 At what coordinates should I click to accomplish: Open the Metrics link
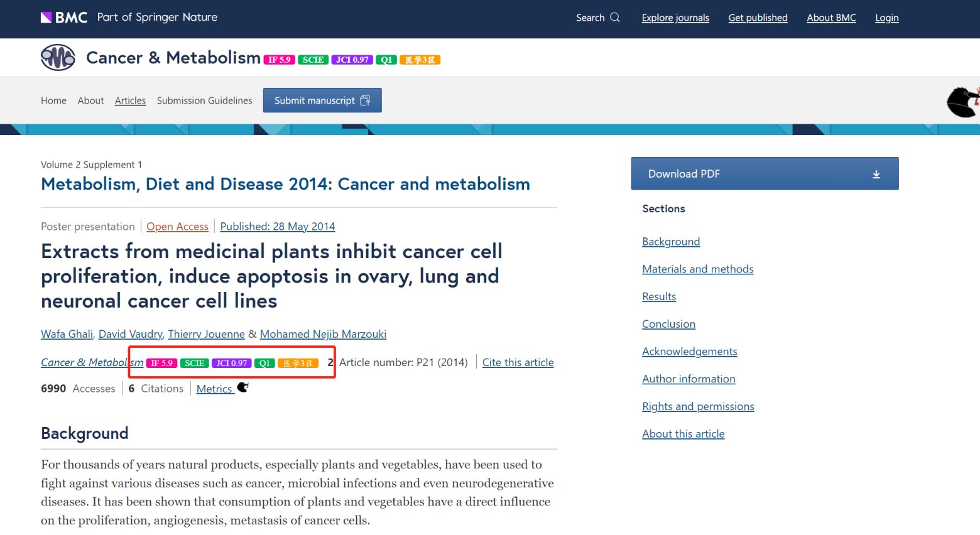coord(214,389)
